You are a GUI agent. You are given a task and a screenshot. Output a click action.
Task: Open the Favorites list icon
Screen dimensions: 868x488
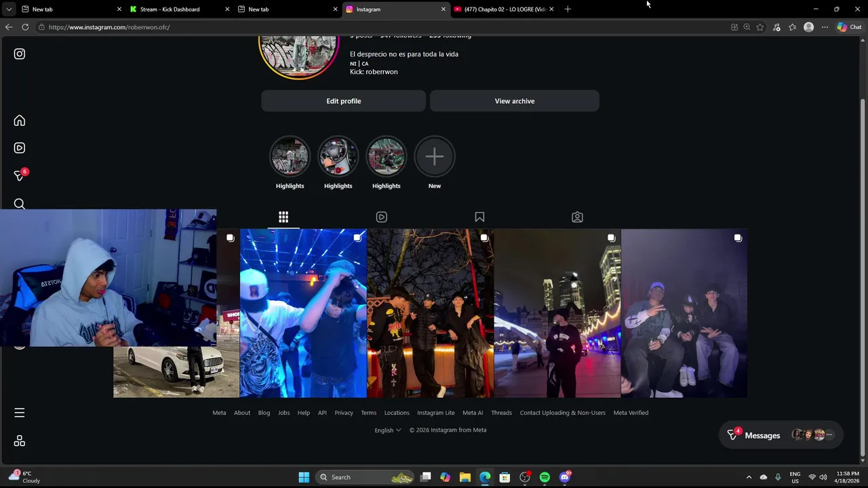tap(792, 27)
